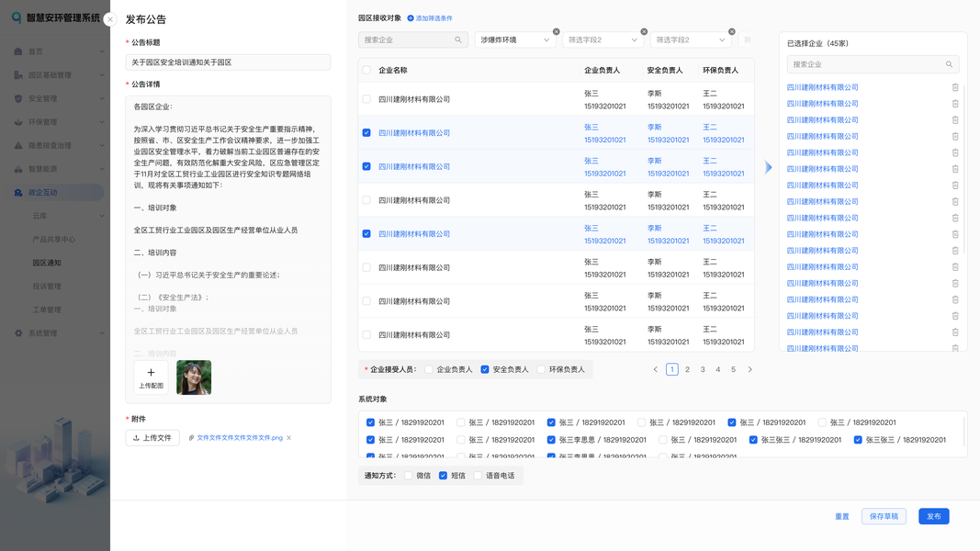Remove the 涉爆炸环境 filter with its x icon
This screenshot has width=980, height=551.
[x=557, y=31]
